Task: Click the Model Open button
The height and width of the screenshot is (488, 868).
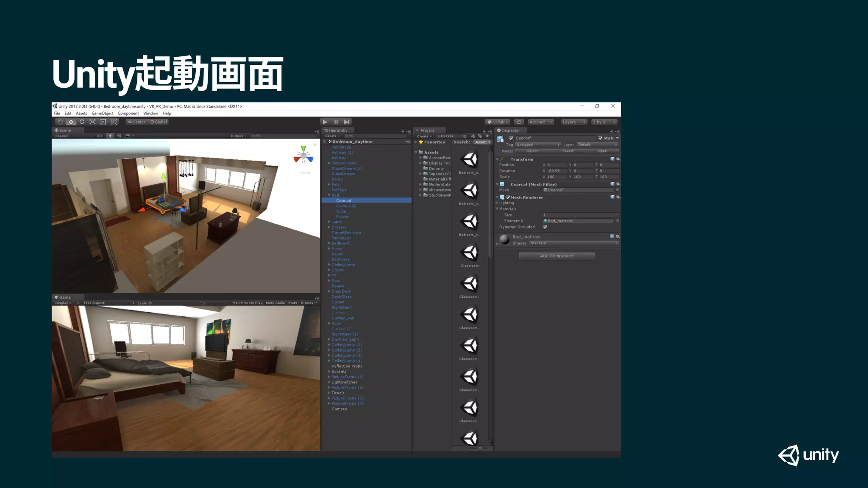Action: click(x=602, y=151)
